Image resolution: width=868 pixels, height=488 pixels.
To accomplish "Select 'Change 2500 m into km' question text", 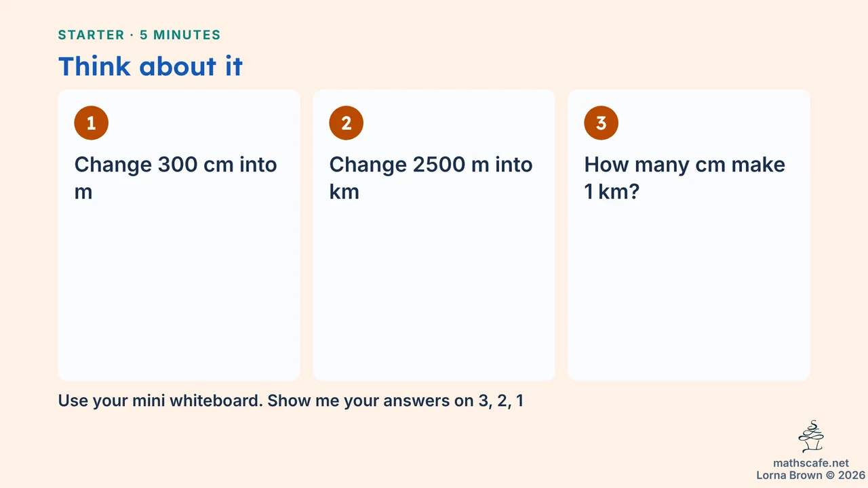I will tap(431, 178).
